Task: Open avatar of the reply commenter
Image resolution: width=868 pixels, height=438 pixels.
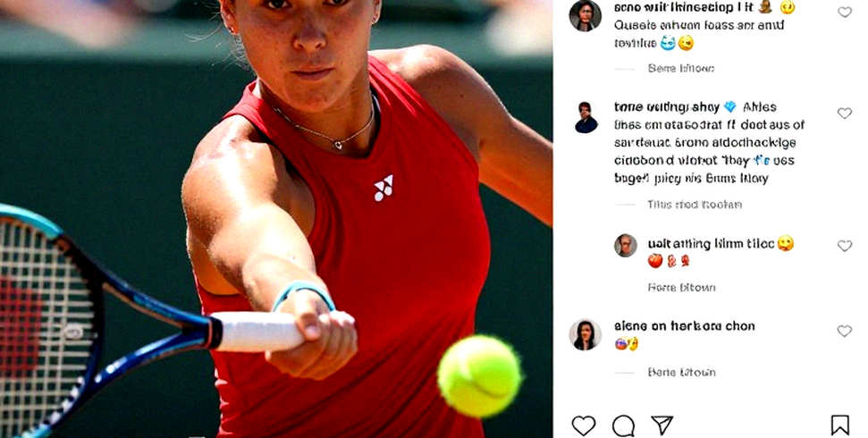Action: [x=626, y=245]
